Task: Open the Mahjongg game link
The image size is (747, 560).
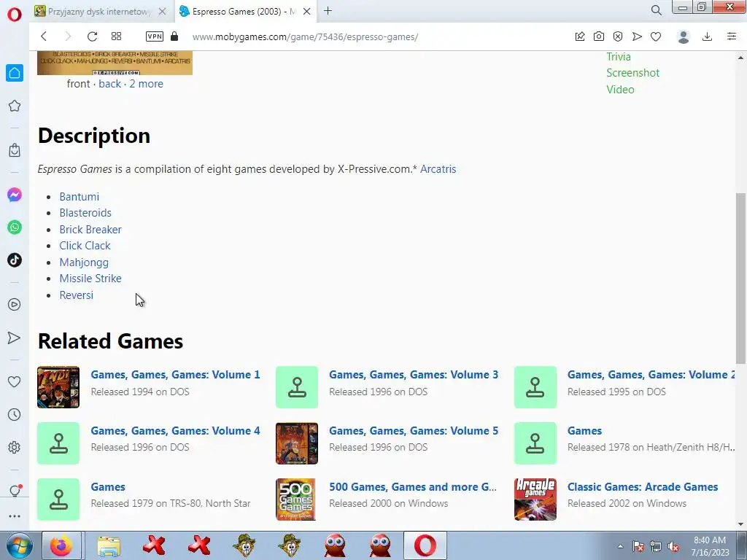Action: click(84, 262)
